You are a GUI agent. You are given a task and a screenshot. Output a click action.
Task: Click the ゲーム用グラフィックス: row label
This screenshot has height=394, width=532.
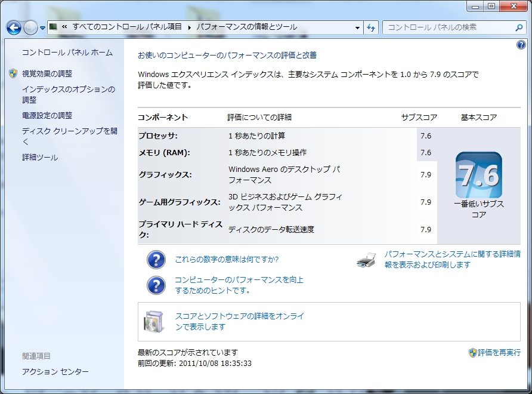pyautogui.click(x=180, y=202)
